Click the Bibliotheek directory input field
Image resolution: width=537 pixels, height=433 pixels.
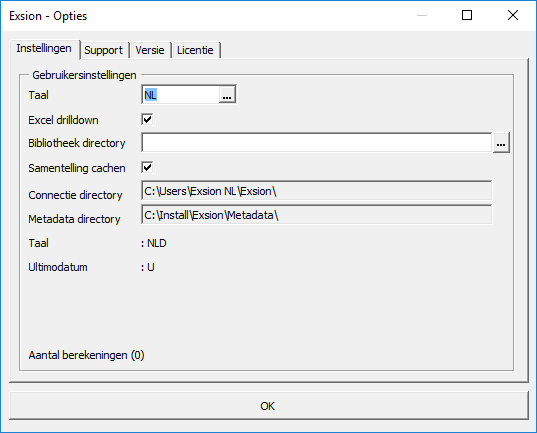click(x=317, y=143)
